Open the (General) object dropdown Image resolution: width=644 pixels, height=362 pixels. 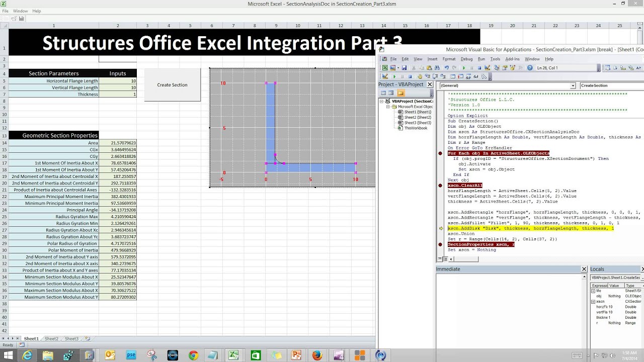coord(573,85)
